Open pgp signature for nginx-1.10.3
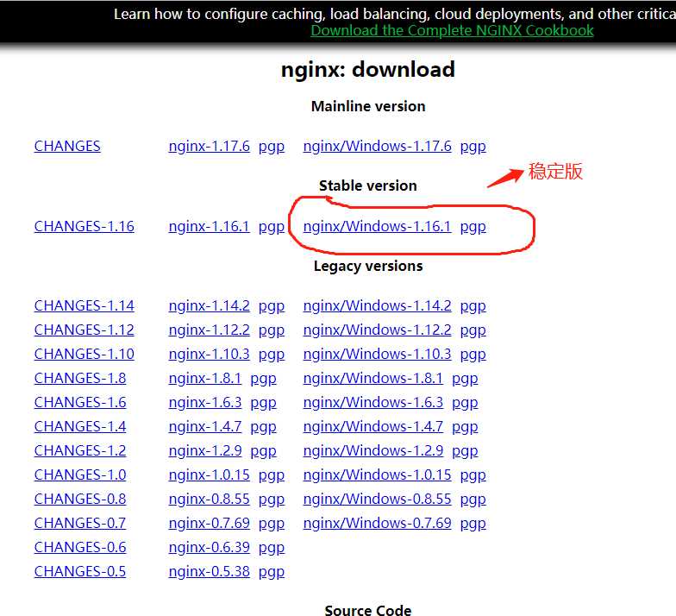Screen dimensions: 676x616 272,355
